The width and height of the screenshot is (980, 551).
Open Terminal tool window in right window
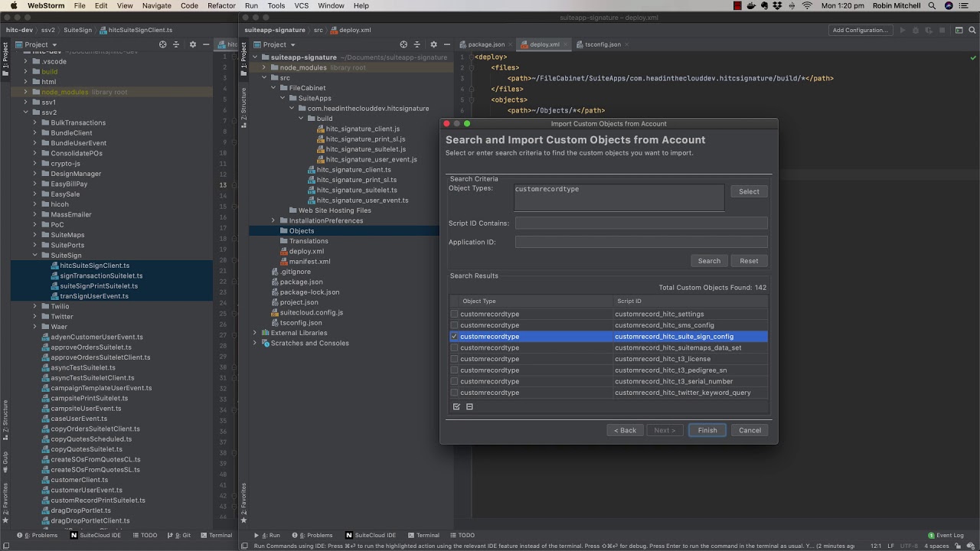423,535
